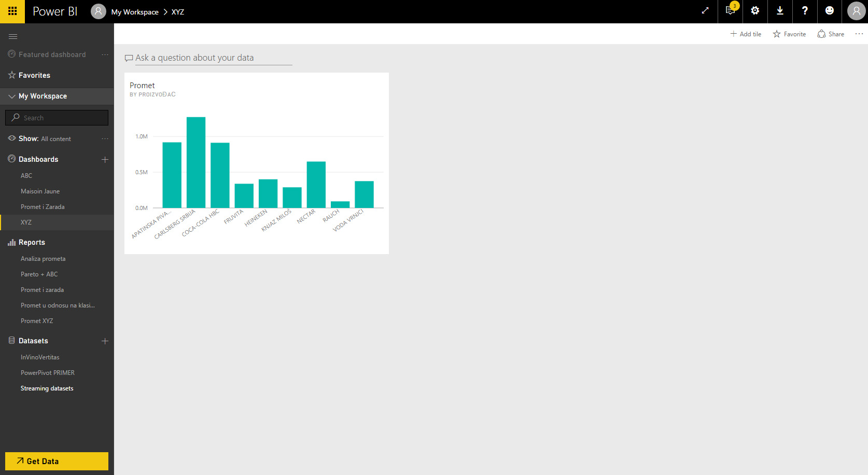The width and height of the screenshot is (868, 475).
Task: Click the download arrow icon
Action: [780, 11]
